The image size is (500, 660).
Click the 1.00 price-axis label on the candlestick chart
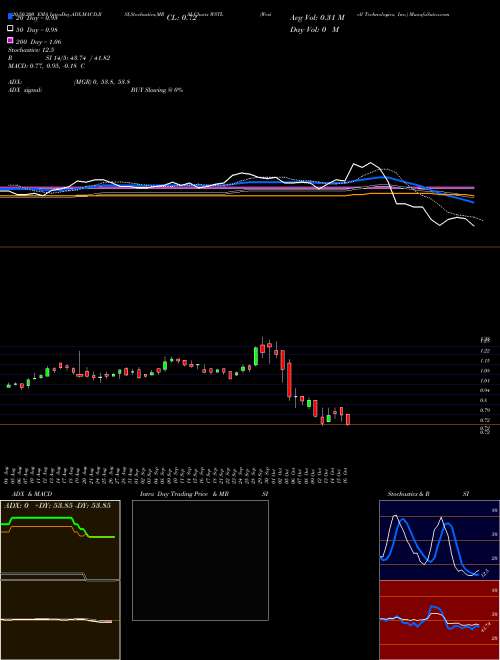point(484,371)
